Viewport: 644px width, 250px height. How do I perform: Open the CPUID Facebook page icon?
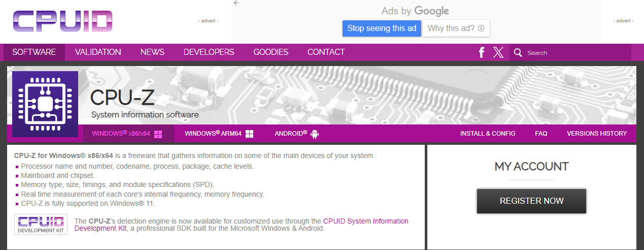point(482,52)
